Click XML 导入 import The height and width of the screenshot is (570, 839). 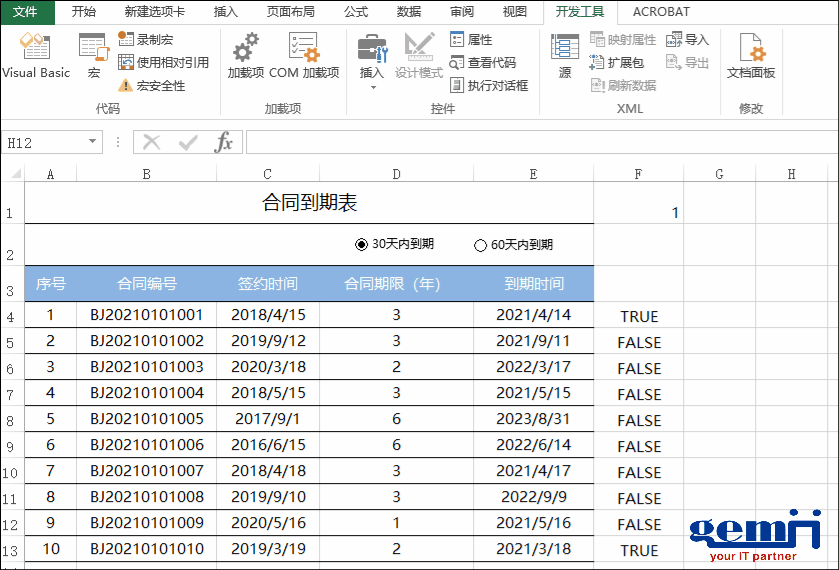pyautogui.click(x=688, y=39)
